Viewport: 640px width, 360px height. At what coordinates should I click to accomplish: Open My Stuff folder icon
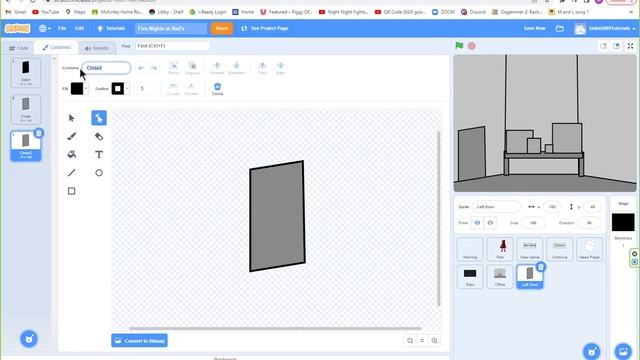tap(560, 28)
